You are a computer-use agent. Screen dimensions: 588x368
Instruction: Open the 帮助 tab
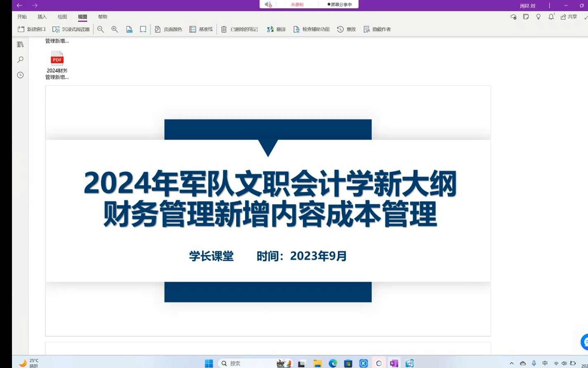103,17
